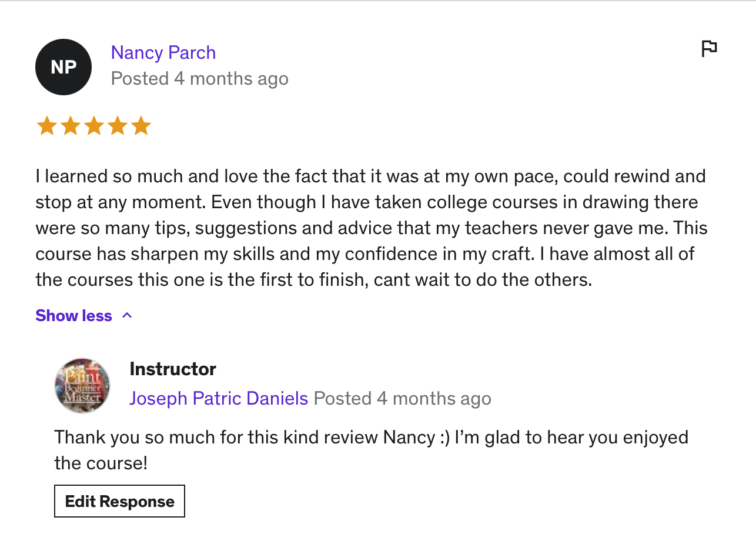
Task: Click the fourth gold rating star
Action: [x=118, y=126]
